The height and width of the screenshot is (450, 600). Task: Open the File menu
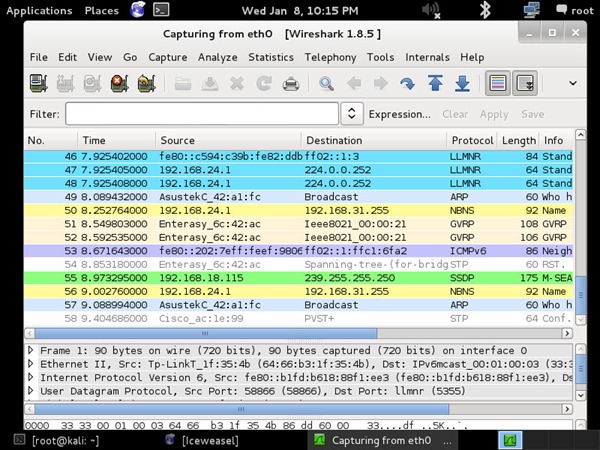pos(39,57)
